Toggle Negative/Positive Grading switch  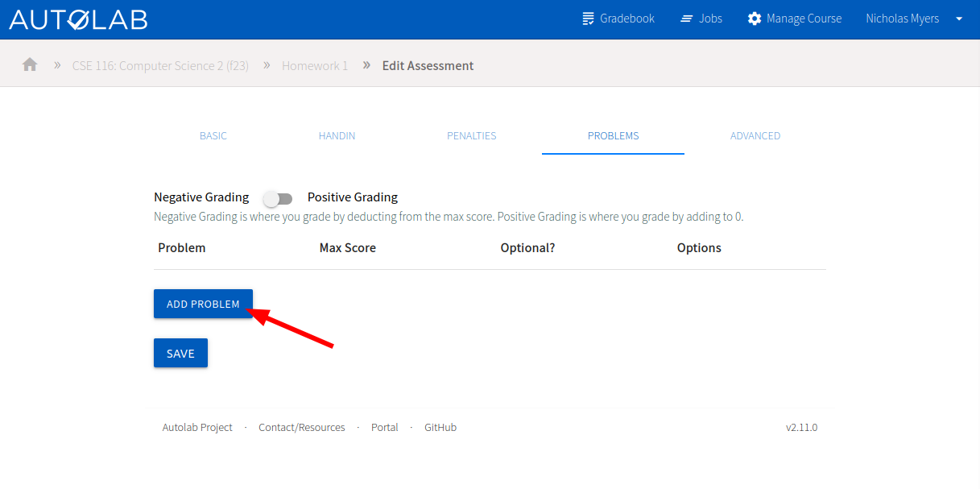(278, 198)
